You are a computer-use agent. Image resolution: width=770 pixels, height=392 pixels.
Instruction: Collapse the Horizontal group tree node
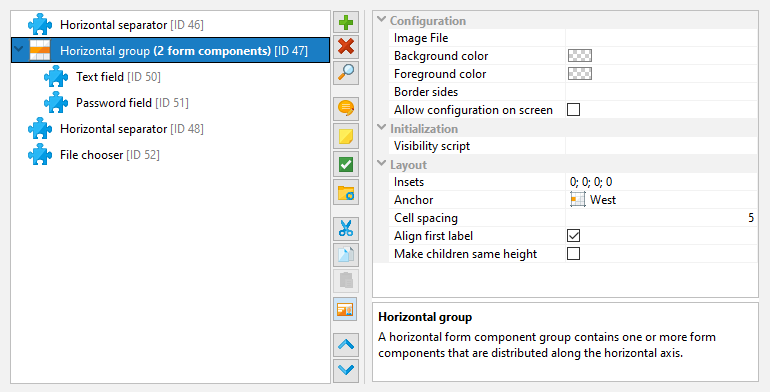point(19,50)
